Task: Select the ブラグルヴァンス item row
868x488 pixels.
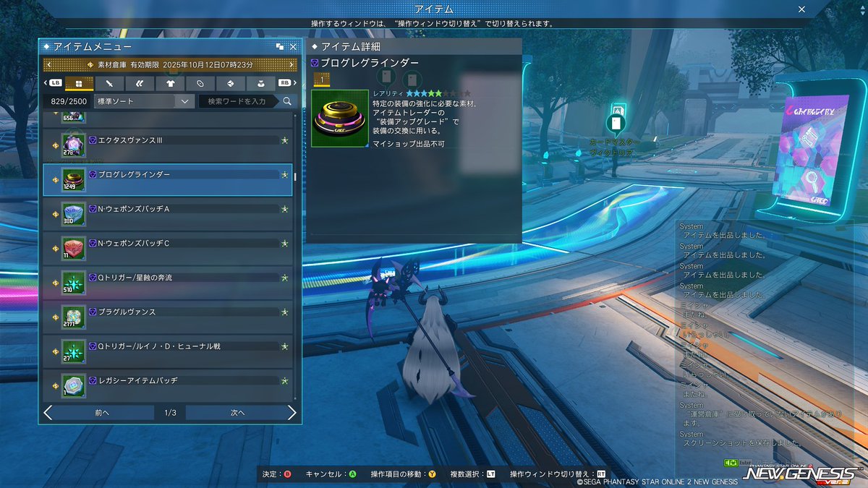Action: 168,317
